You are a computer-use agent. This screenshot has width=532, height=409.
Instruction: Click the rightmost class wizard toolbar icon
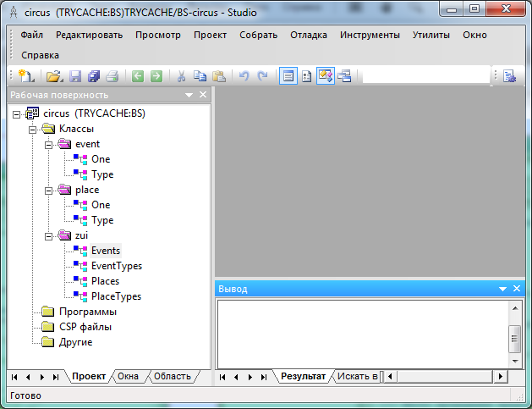click(x=510, y=76)
